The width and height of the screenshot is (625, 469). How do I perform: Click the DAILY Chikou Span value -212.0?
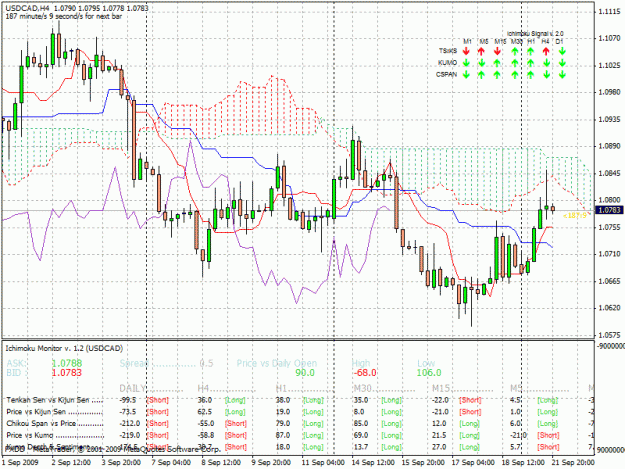tap(130, 423)
